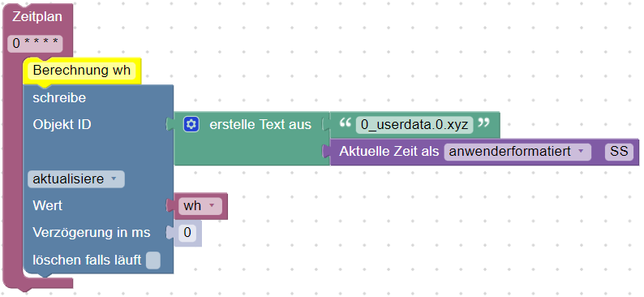This screenshot has width=644, height=297.
Task: Expand the 'aktualisiere' mode dropdown
Action: [76, 179]
